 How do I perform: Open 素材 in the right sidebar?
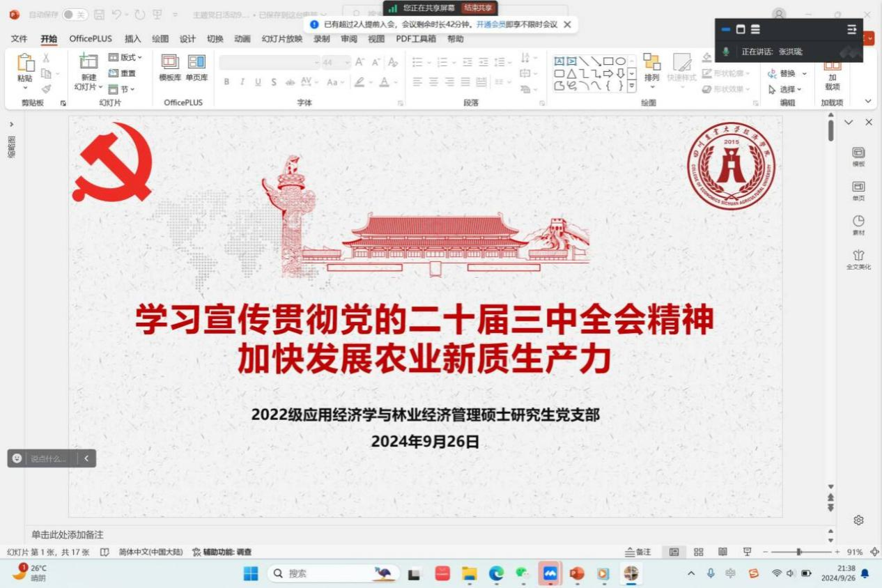pos(858,225)
